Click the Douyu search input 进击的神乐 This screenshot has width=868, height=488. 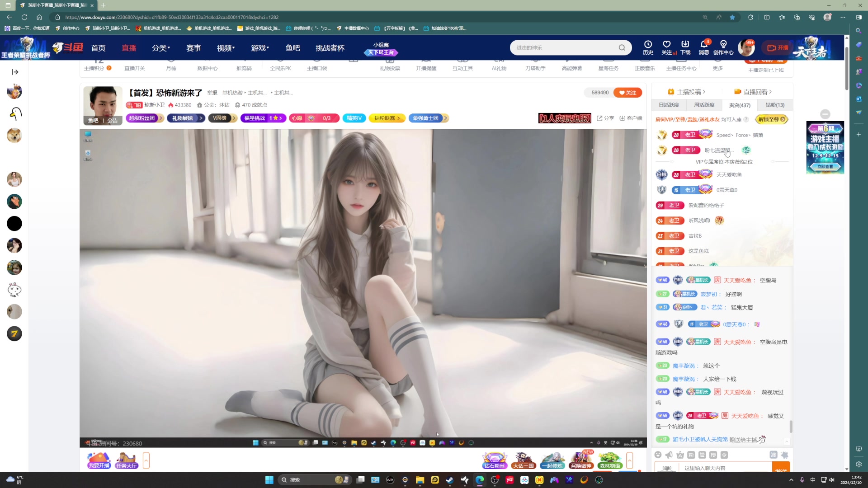tap(565, 47)
